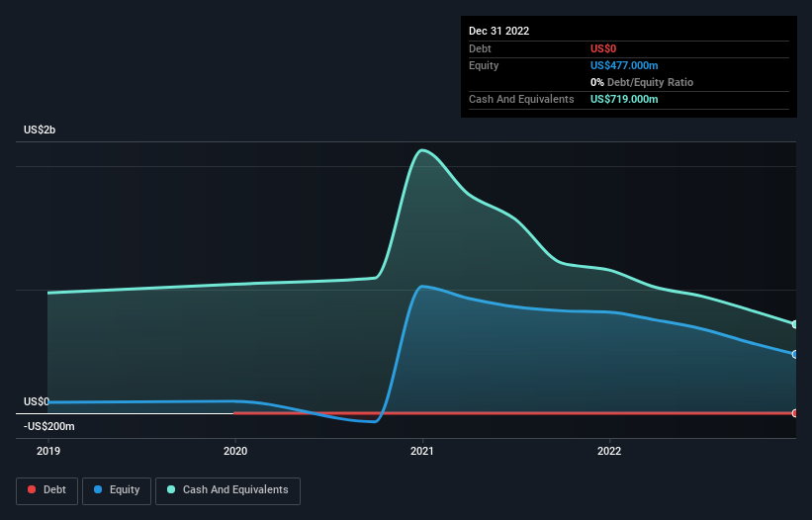The image size is (812, 520).
Task: Select the Debt line endpoint marker
Action: point(795,413)
